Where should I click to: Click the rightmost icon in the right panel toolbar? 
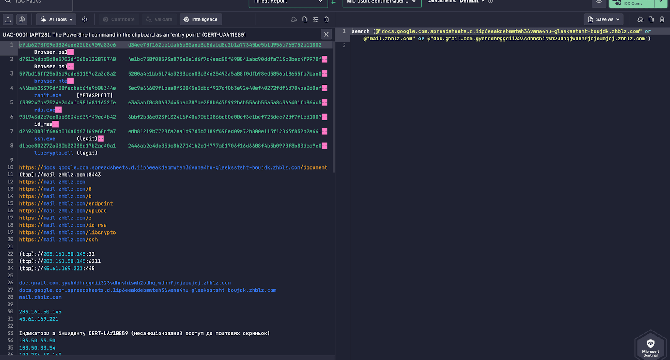pos(662,19)
